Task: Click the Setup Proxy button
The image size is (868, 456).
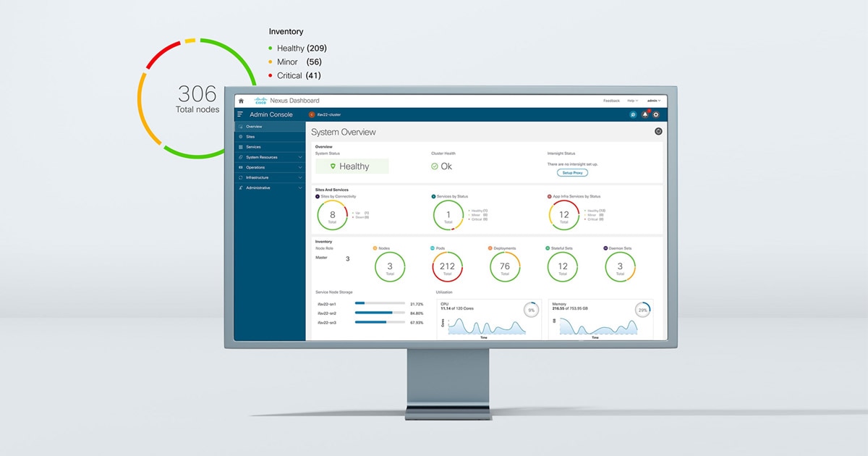Action: pyautogui.click(x=572, y=173)
